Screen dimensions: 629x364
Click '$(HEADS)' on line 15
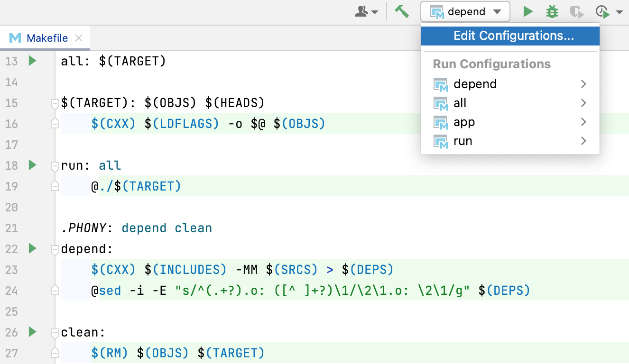[235, 103]
